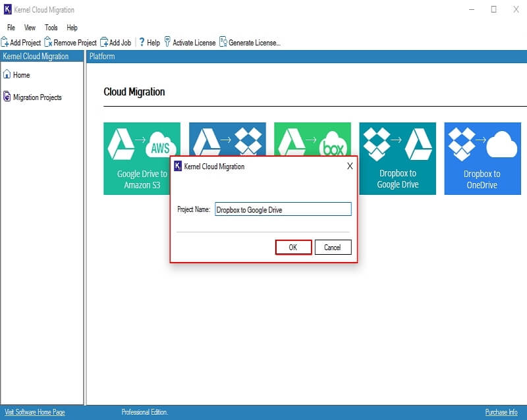This screenshot has width=527, height=420.
Task: Minimize the main application window
Action: pyautogui.click(x=472, y=9)
